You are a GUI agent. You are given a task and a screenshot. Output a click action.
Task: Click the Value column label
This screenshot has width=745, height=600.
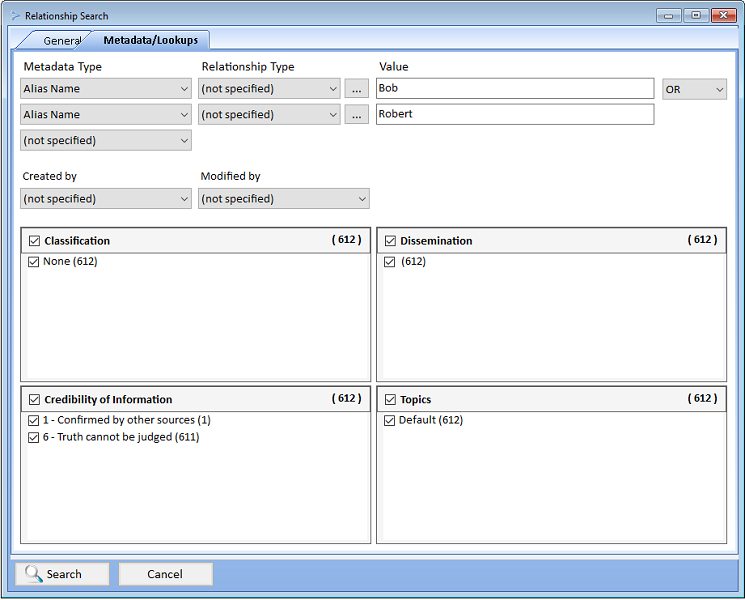pyautogui.click(x=393, y=67)
